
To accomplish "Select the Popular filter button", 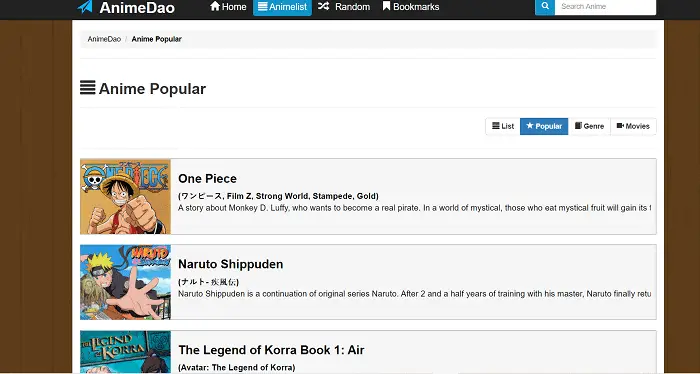I will pos(544,126).
